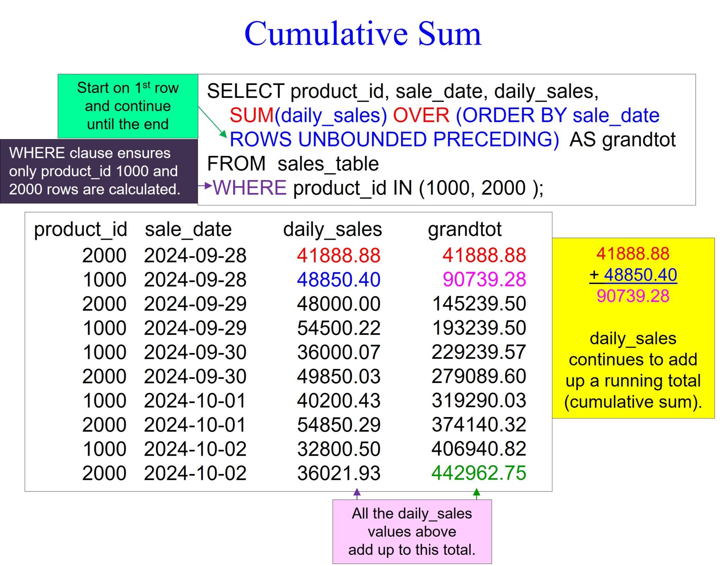Click the red SUM keyword in query
The image size is (728, 566).
point(251,115)
